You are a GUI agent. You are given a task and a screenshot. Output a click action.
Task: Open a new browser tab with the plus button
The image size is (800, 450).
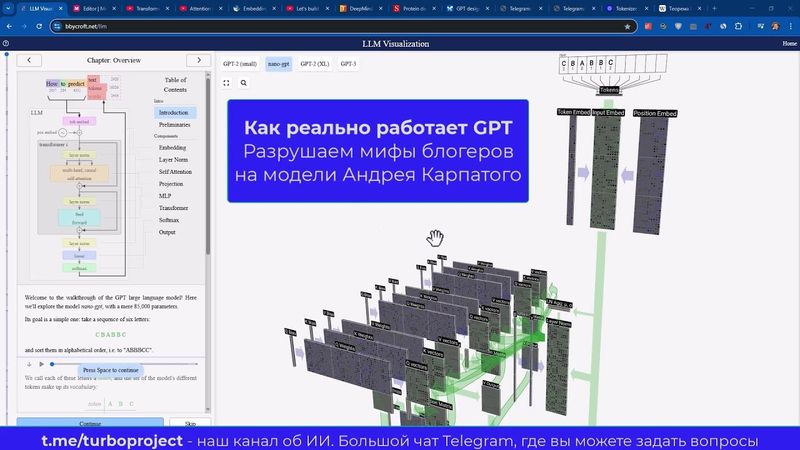[714, 8]
